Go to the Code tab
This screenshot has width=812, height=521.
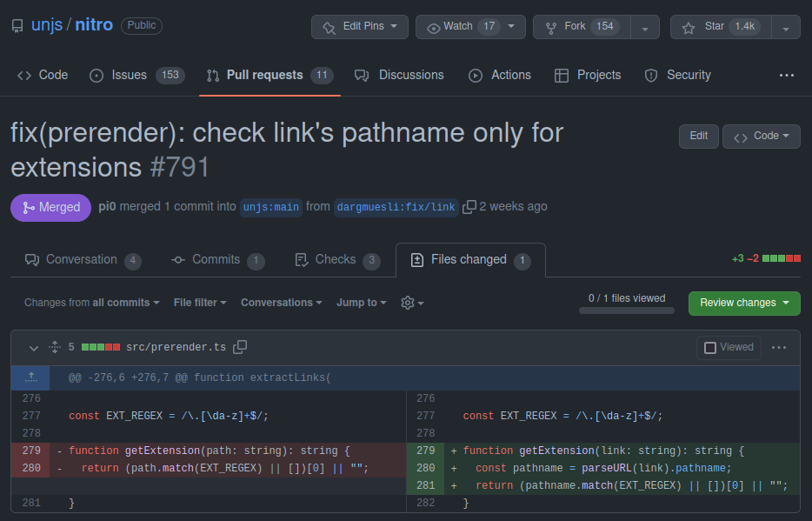(x=43, y=75)
